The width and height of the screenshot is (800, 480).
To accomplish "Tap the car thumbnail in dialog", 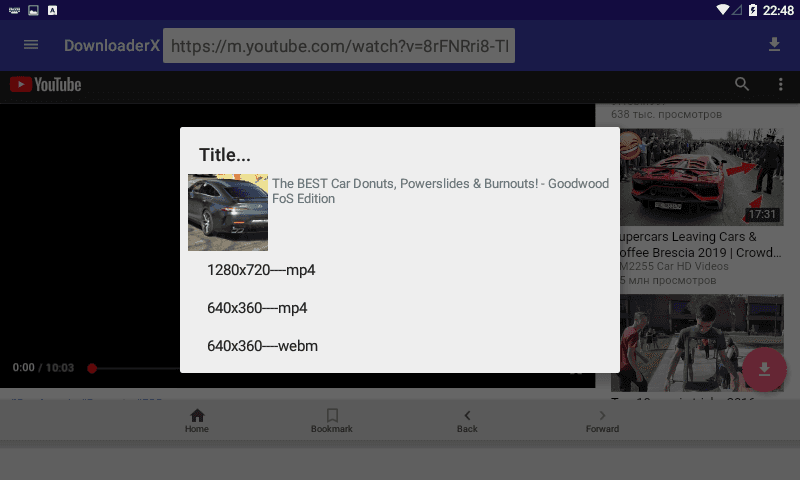I will coord(228,212).
